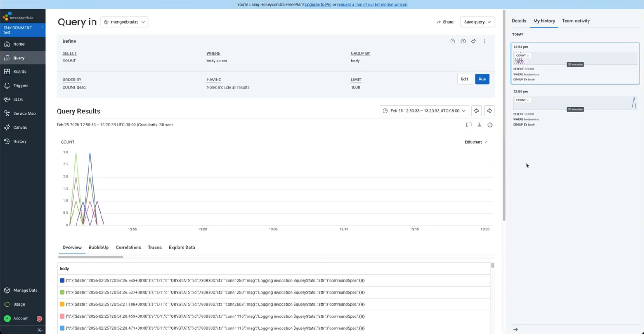Switch to the Overview tab
The width and height of the screenshot is (644, 334).
pyautogui.click(x=72, y=248)
